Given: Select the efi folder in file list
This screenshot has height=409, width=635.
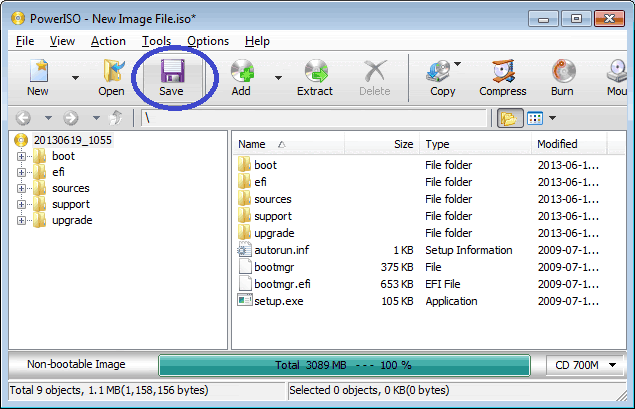Looking at the screenshot, I should [260, 182].
